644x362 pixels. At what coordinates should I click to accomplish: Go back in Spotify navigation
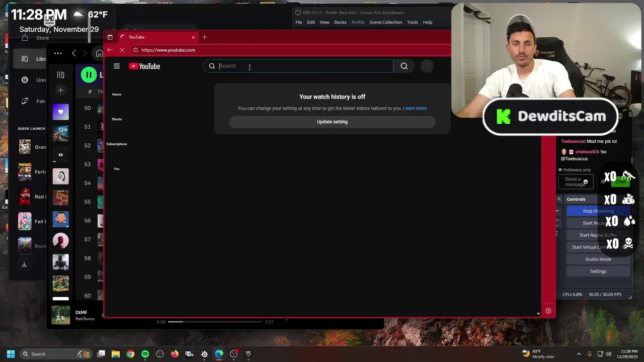(x=74, y=53)
